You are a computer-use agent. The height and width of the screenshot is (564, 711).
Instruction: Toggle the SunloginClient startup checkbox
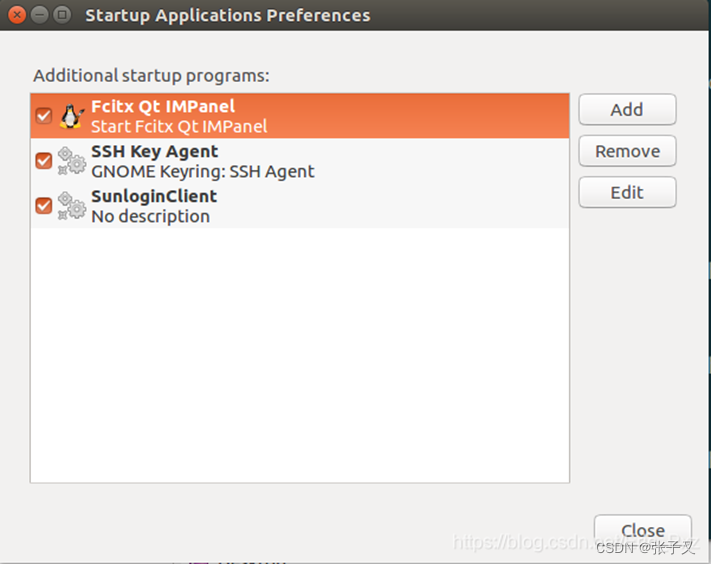pyautogui.click(x=43, y=205)
